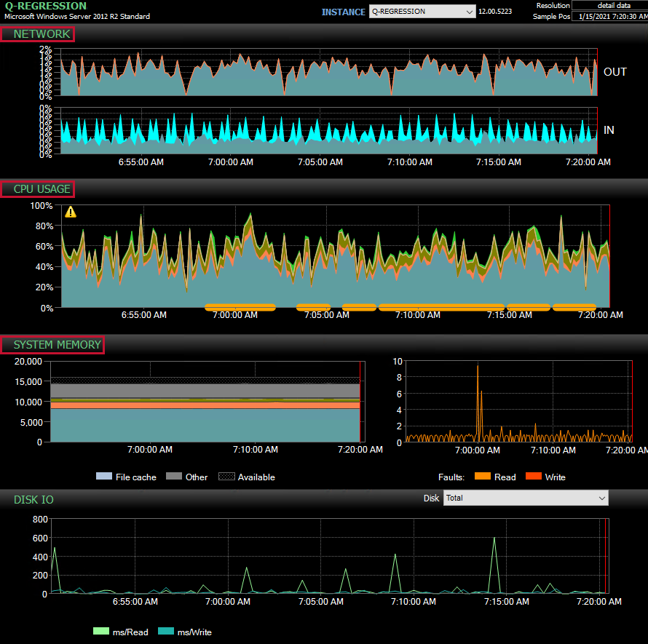Toggle the NETWORK section header
The height and width of the screenshot is (644, 648).
click(x=38, y=33)
